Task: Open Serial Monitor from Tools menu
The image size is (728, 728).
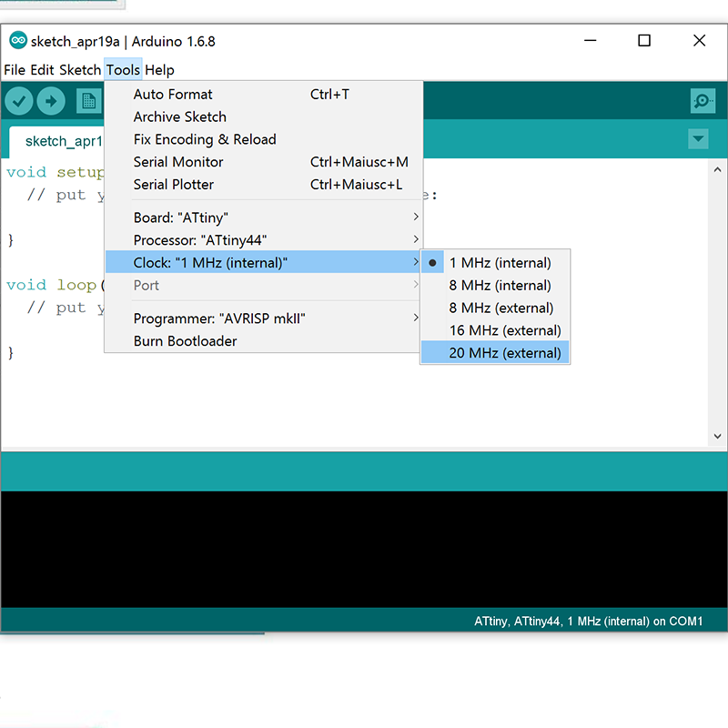Action: tap(264, 162)
